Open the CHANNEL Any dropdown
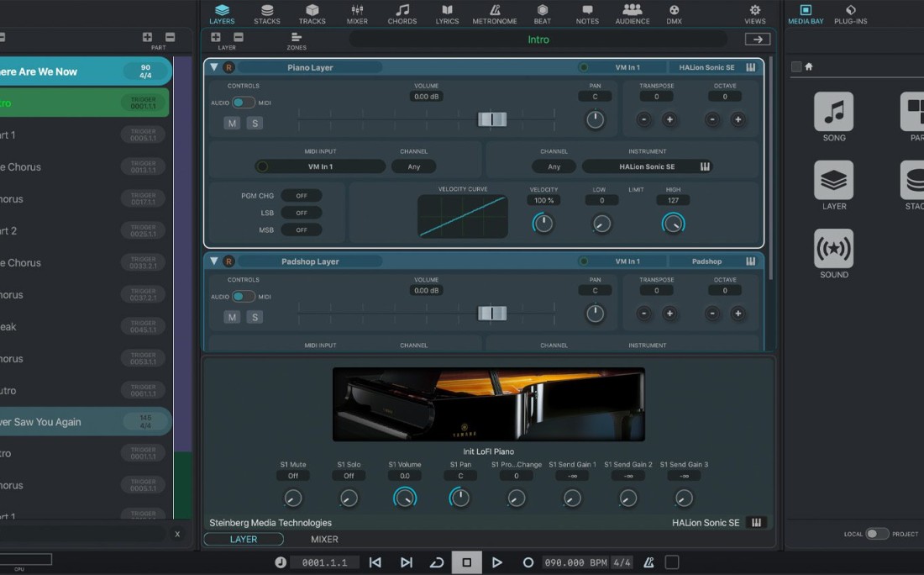924x575 pixels. tap(413, 166)
